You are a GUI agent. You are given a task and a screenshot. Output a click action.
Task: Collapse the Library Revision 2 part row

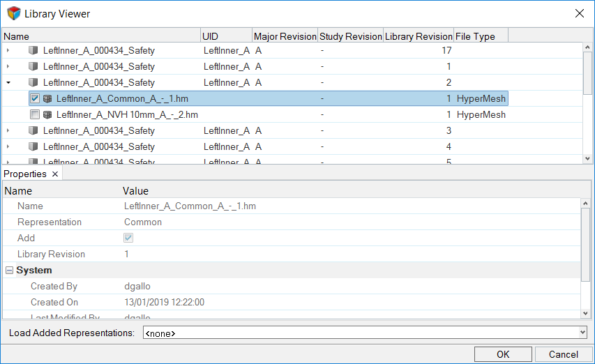click(8, 82)
